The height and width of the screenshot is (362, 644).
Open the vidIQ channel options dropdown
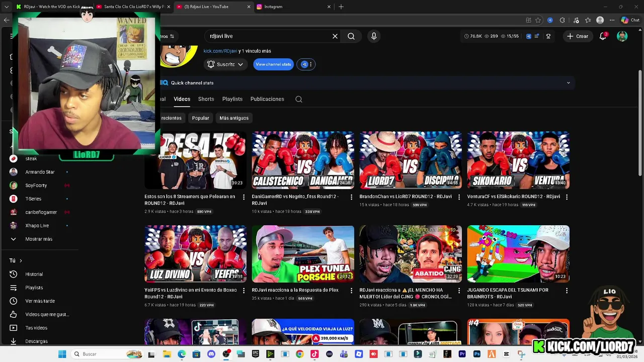[x=306, y=64]
